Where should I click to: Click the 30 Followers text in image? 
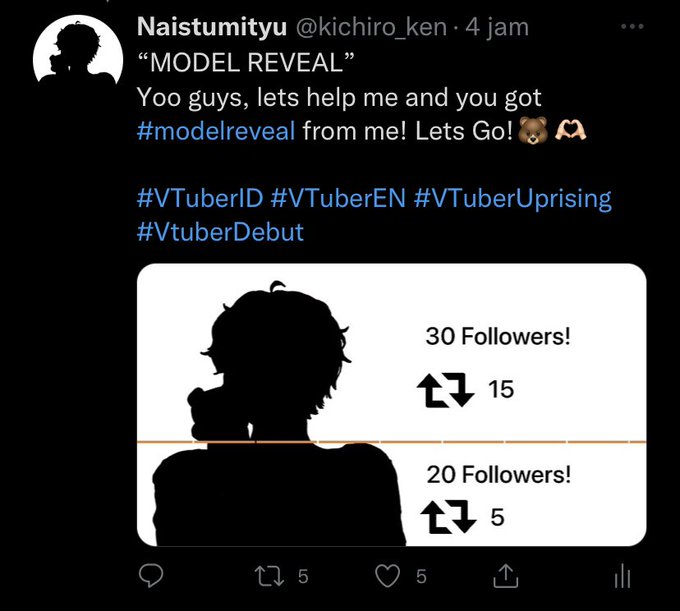pos(498,336)
